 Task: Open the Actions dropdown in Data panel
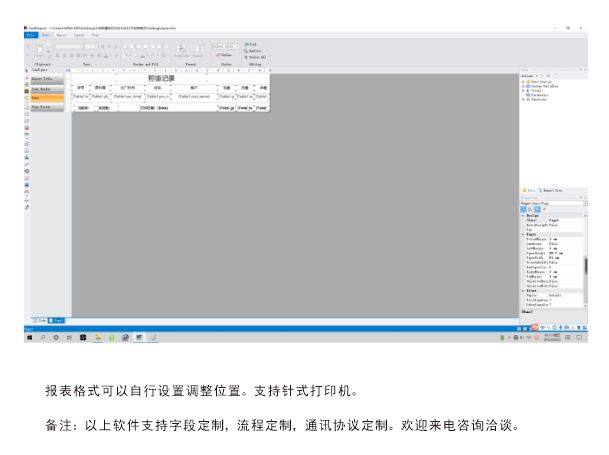529,76
